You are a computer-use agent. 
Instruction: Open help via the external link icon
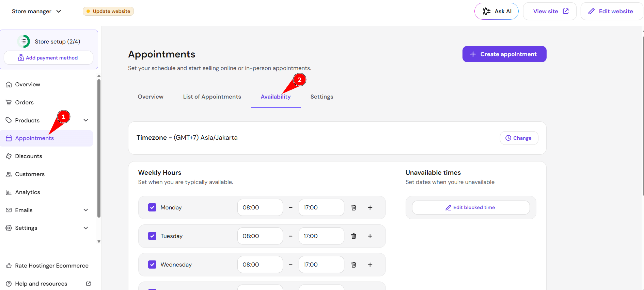tap(89, 284)
